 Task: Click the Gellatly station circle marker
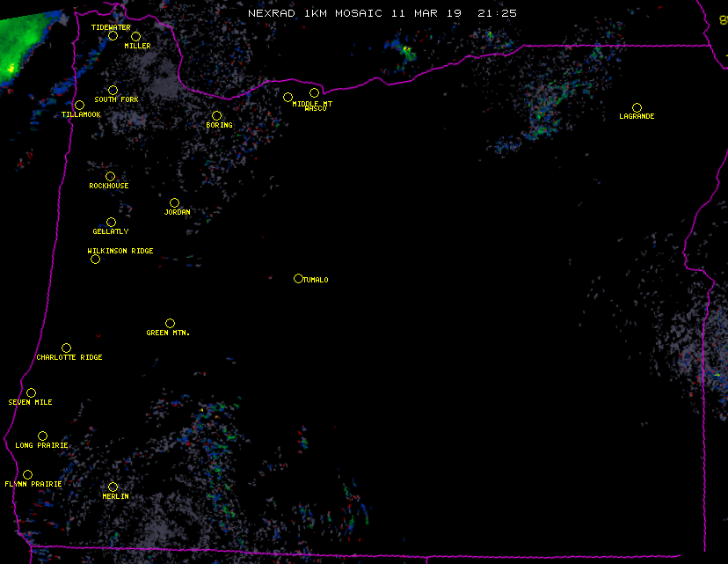(x=111, y=223)
